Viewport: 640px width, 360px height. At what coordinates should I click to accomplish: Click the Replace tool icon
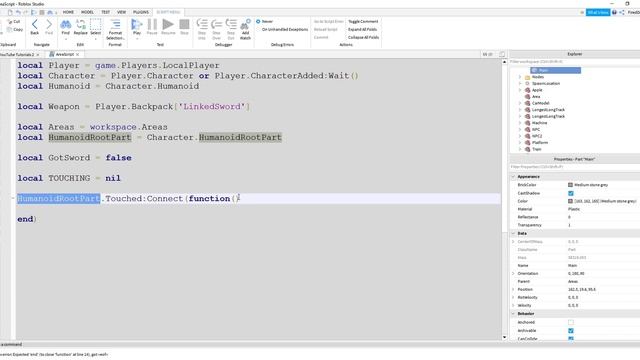(80, 24)
